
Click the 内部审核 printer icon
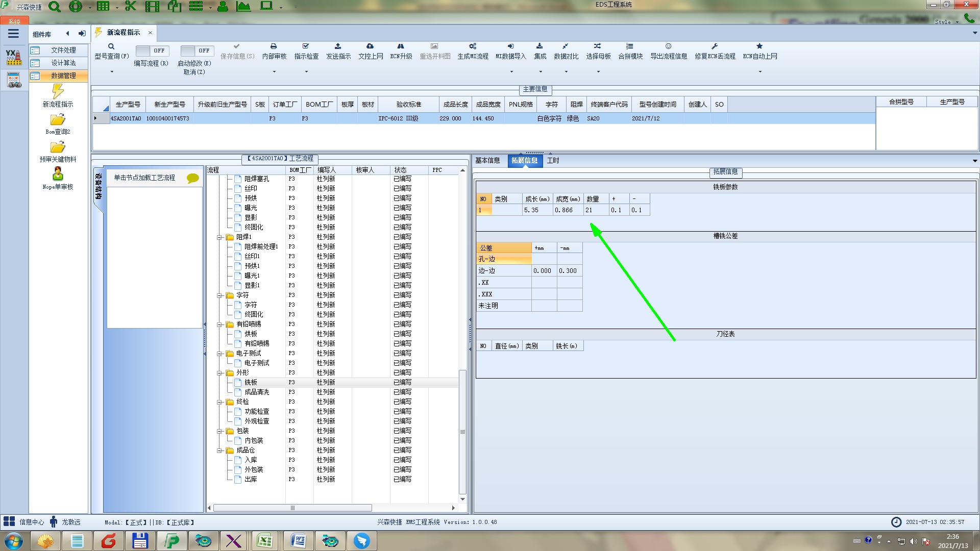(274, 46)
